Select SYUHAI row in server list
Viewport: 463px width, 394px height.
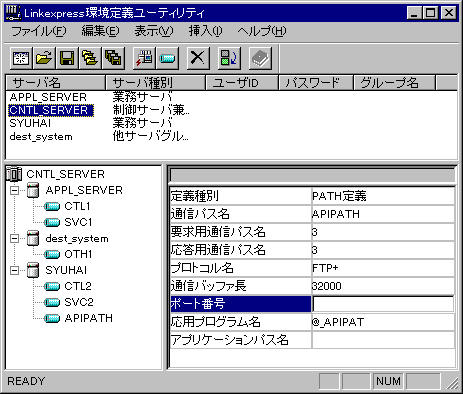(x=30, y=123)
